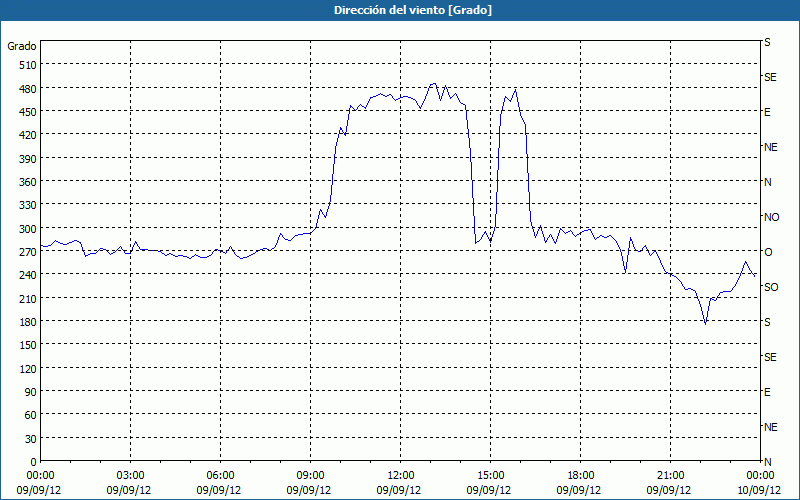Select the "N" compass label level with 0

click(767, 462)
